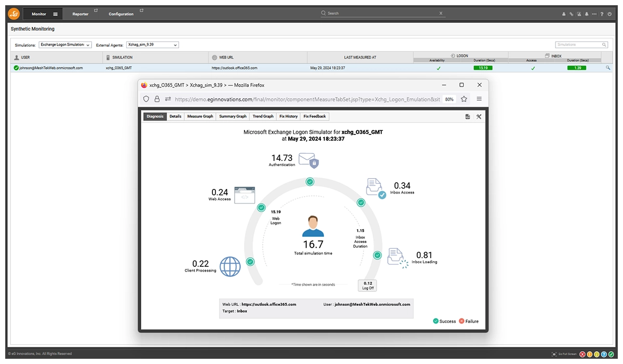The width and height of the screenshot is (623, 364).
Task: Click the Firefox address bar URL
Action: (x=308, y=99)
